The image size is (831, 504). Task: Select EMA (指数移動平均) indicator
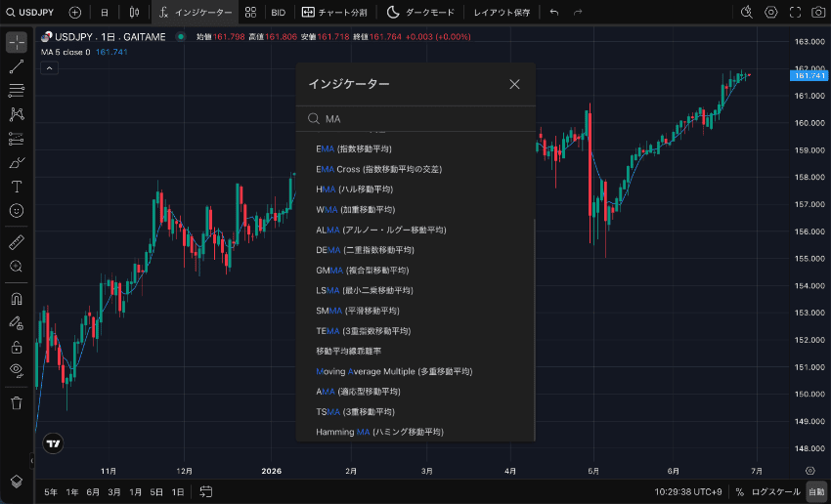click(416, 149)
